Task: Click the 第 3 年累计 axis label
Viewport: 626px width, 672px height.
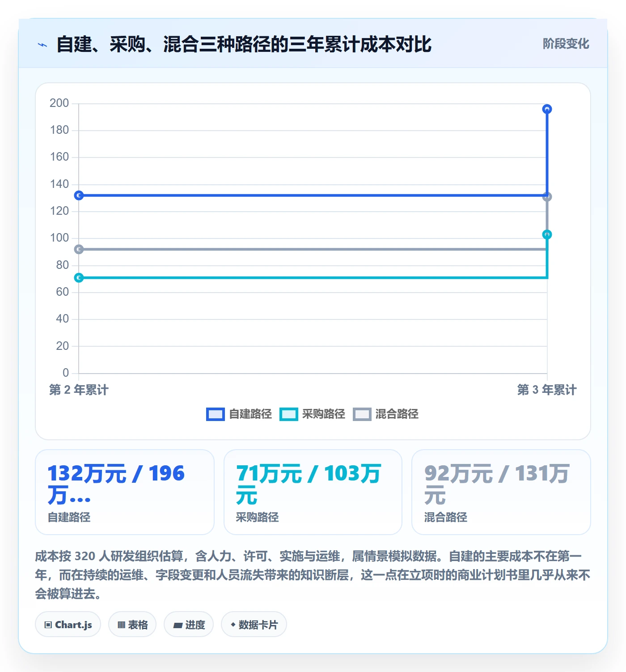Action: tap(547, 390)
